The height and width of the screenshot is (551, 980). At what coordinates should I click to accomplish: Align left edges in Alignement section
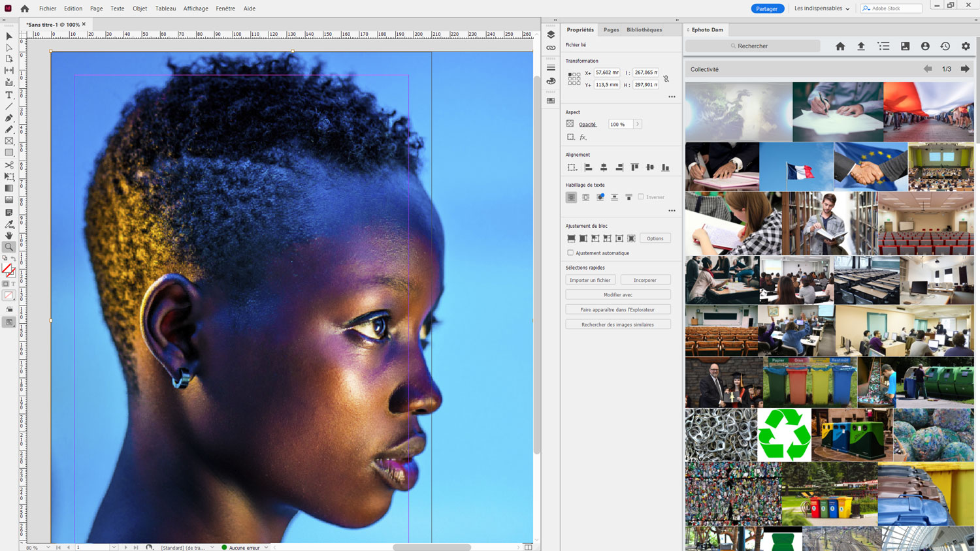tap(588, 168)
